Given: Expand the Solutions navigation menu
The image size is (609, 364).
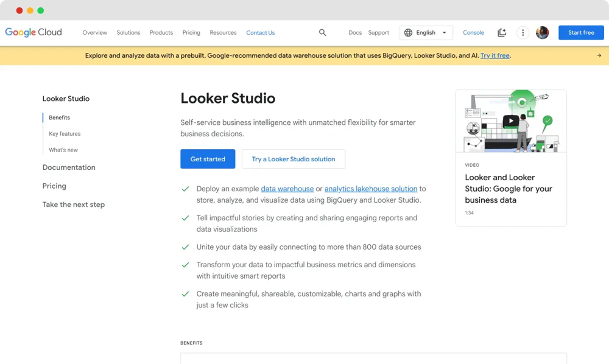Looking at the screenshot, I should coord(128,32).
